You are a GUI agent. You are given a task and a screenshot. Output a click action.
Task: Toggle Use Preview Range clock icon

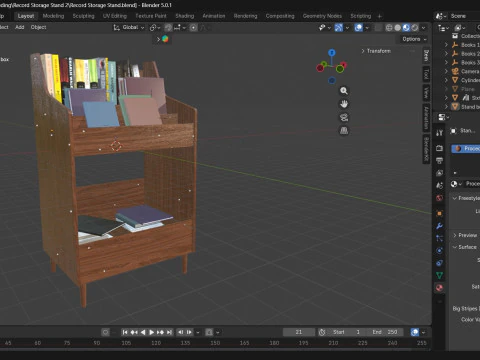(x=322, y=332)
